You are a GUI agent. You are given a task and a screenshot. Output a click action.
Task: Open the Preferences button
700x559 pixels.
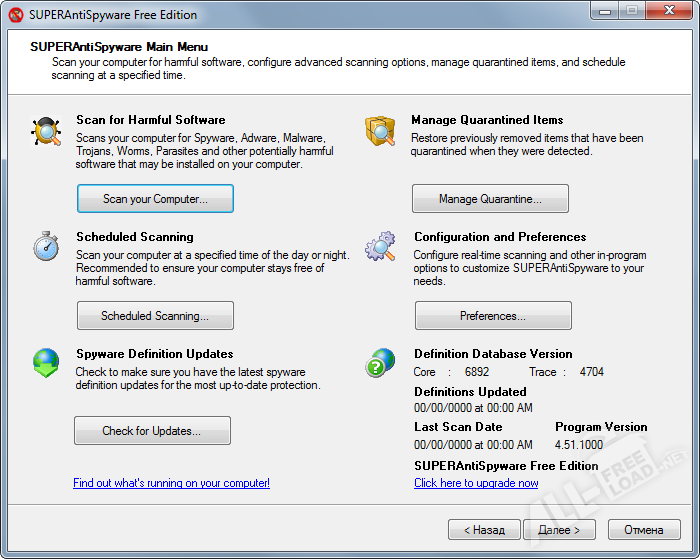coord(493,316)
